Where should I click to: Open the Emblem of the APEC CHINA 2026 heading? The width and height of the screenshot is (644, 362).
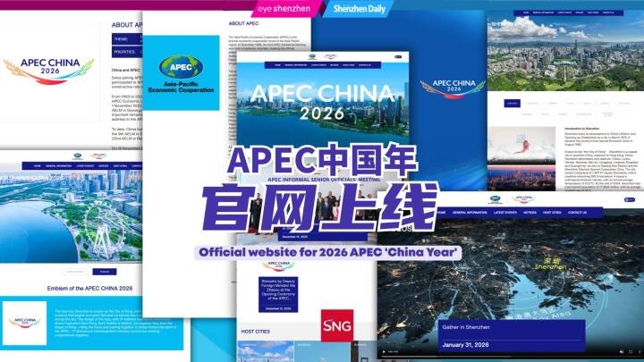tap(88, 288)
